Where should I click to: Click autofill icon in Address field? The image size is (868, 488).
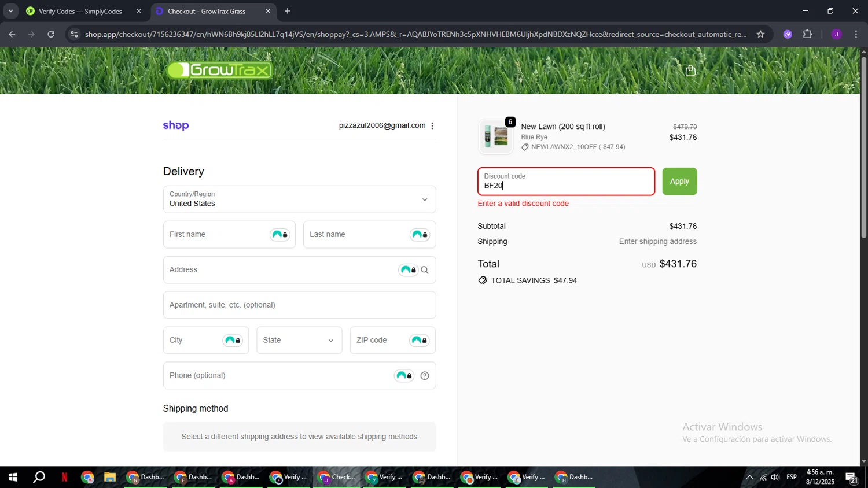pyautogui.click(x=409, y=270)
